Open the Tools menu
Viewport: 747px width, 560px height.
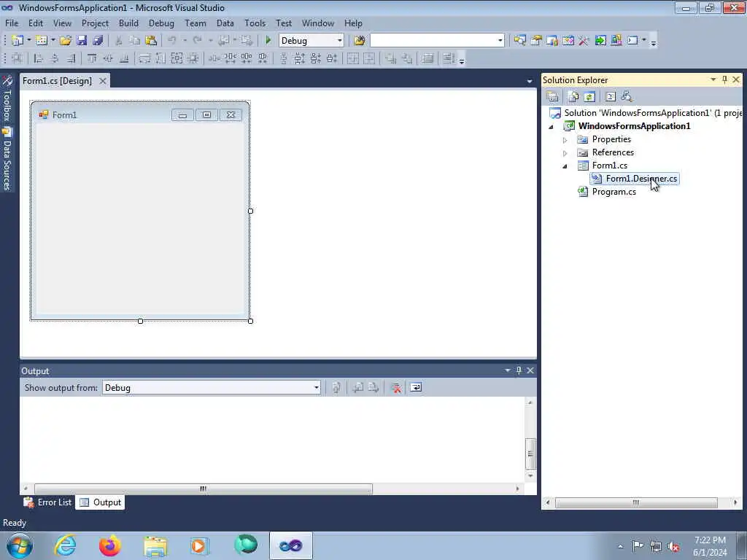[x=255, y=23]
